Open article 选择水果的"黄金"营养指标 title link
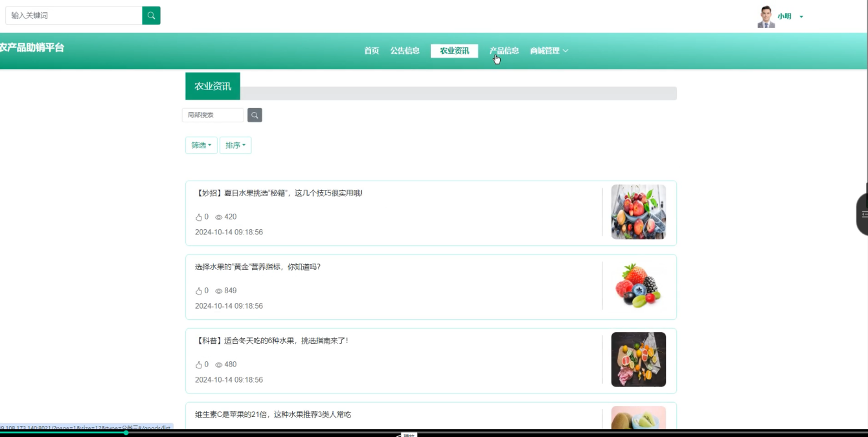 point(258,267)
